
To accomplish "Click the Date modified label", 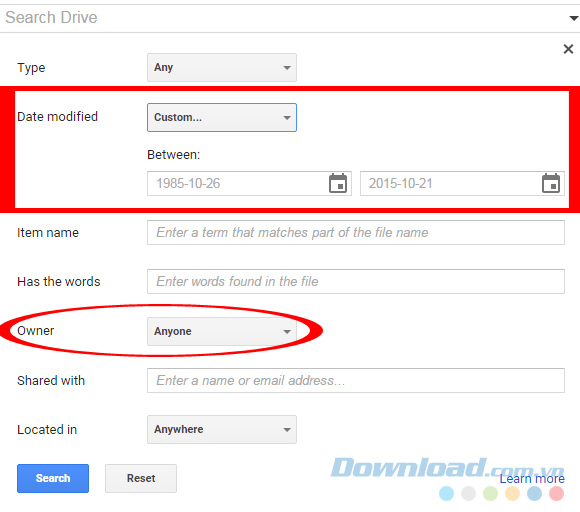I will pos(57,117).
